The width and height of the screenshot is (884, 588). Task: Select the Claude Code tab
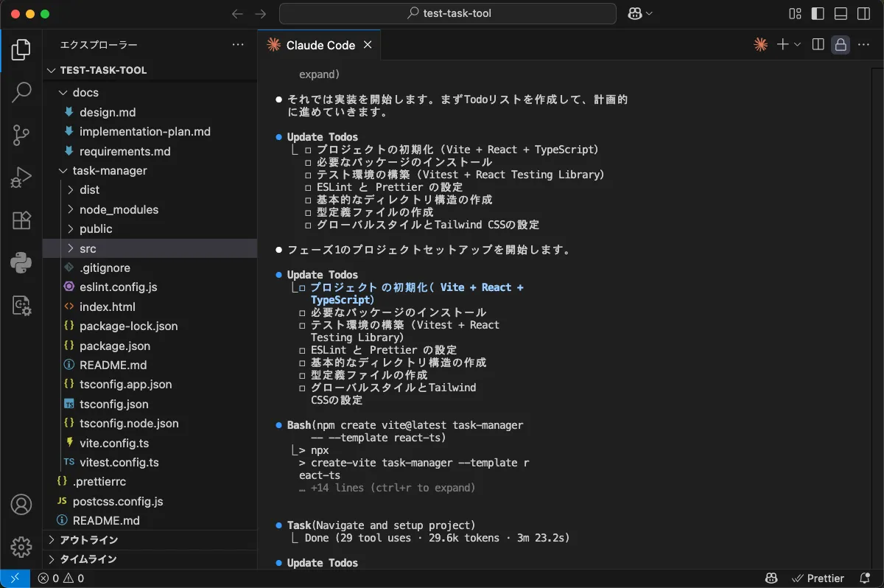click(320, 45)
